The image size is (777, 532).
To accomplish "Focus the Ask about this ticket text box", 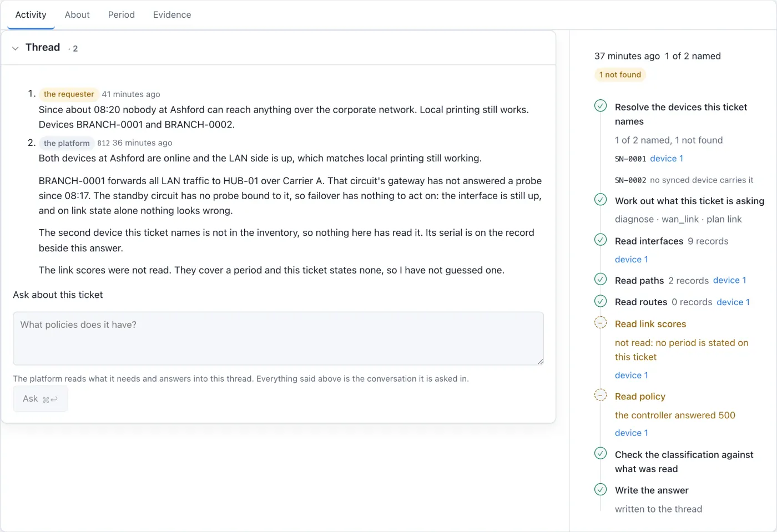I will [278, 338].
